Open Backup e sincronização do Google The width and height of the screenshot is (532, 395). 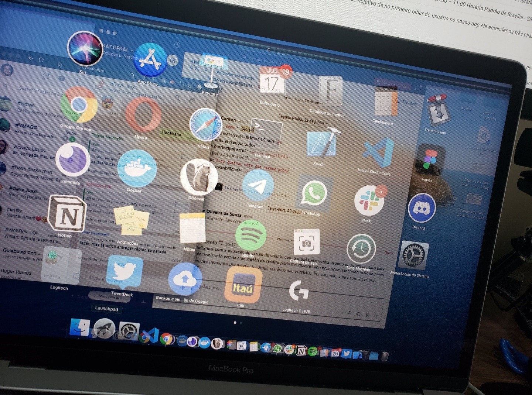point(185,279)
